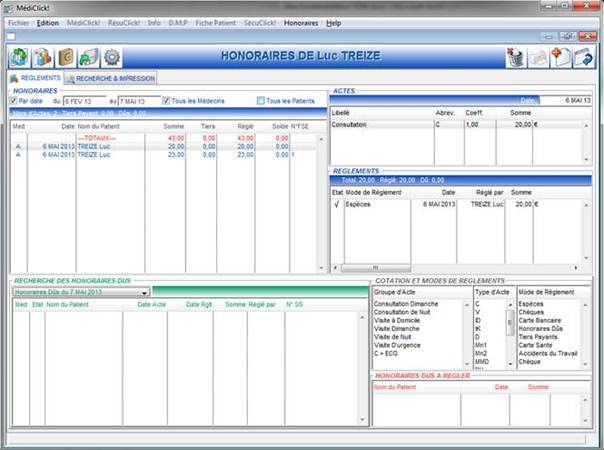The height and width of the screenshot is (450, 604).
Task: Open the Help menu
Action: pyautogui.click(x=334, y=23)
